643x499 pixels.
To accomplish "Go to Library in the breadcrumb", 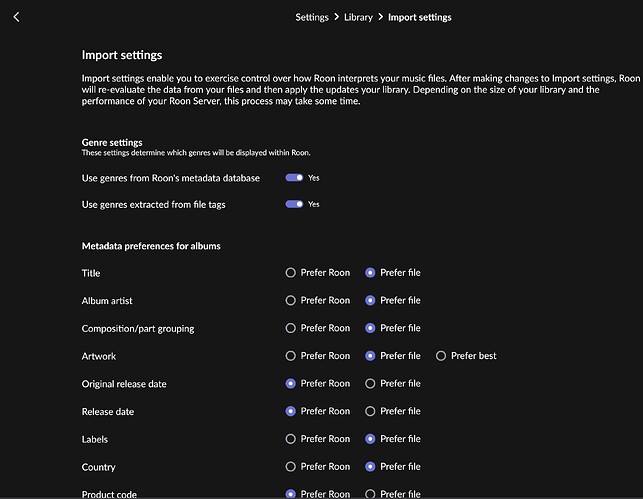I will [358, 17].
